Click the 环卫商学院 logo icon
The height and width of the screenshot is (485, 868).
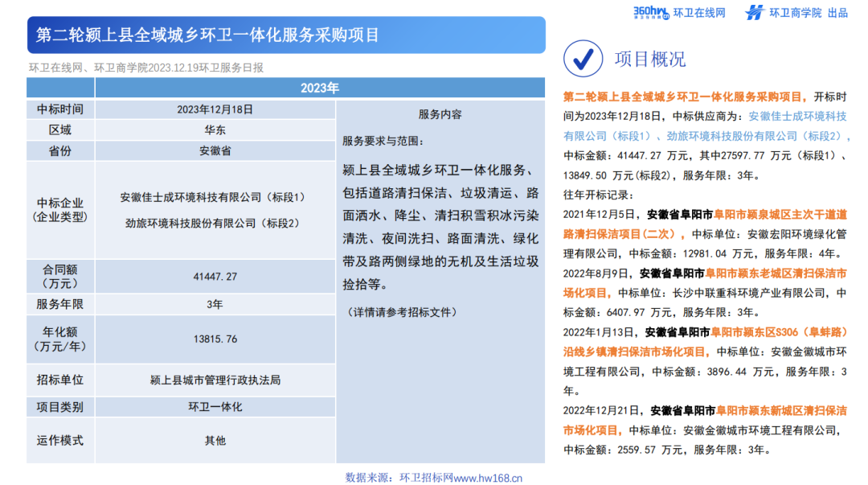(754, 12)
